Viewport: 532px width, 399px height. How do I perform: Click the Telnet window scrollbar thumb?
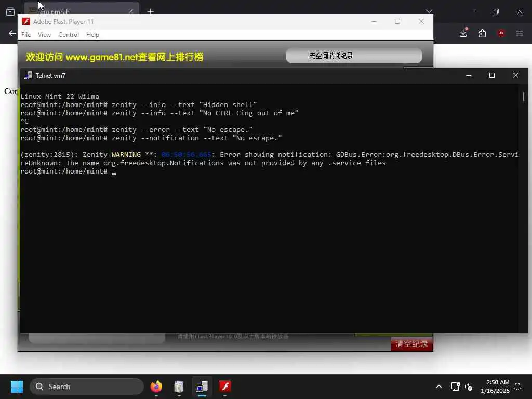(x=524, y=97)
